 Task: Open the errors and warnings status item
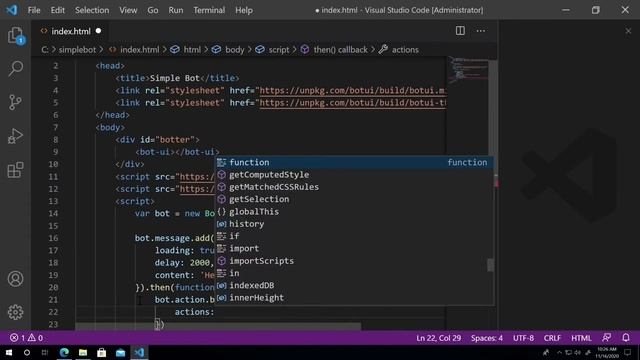(27, 338)
